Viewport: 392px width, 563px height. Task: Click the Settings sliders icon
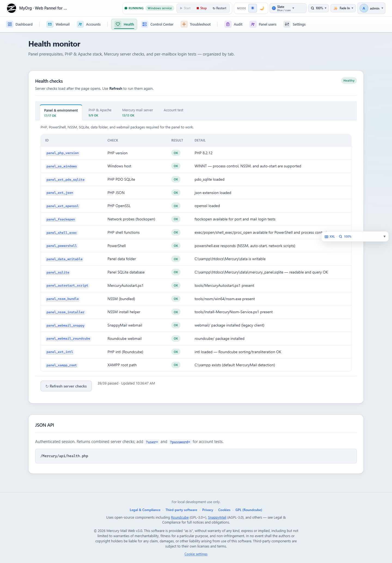[x=287, y=24]
